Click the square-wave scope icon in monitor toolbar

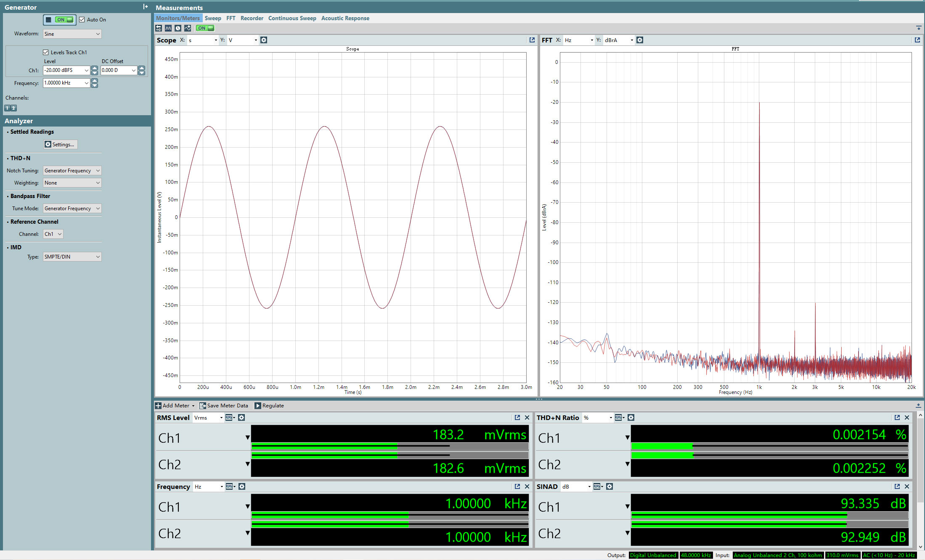168,28
